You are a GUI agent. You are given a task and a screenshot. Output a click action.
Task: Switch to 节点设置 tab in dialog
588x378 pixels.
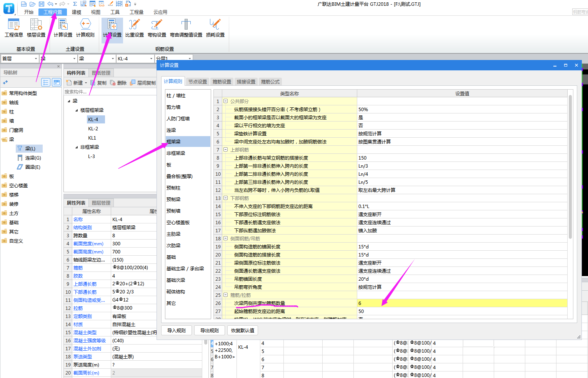(198, 82)
